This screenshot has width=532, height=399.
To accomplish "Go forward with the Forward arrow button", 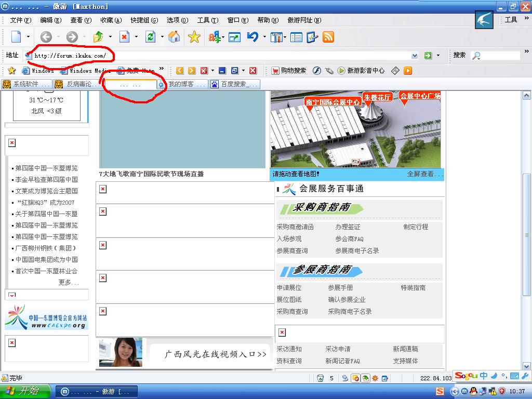I will (72, 37).
